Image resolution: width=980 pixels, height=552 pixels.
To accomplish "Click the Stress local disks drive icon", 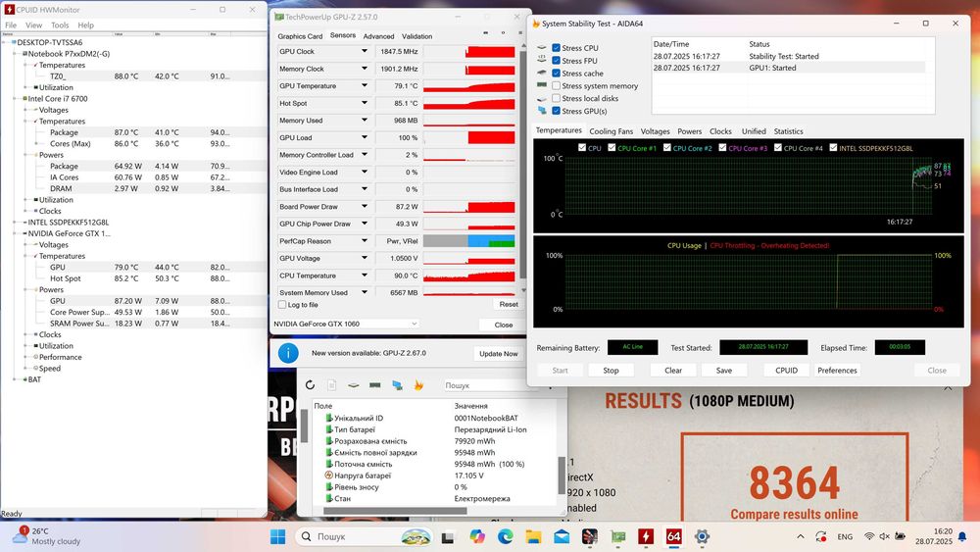I will click(542, 99).
